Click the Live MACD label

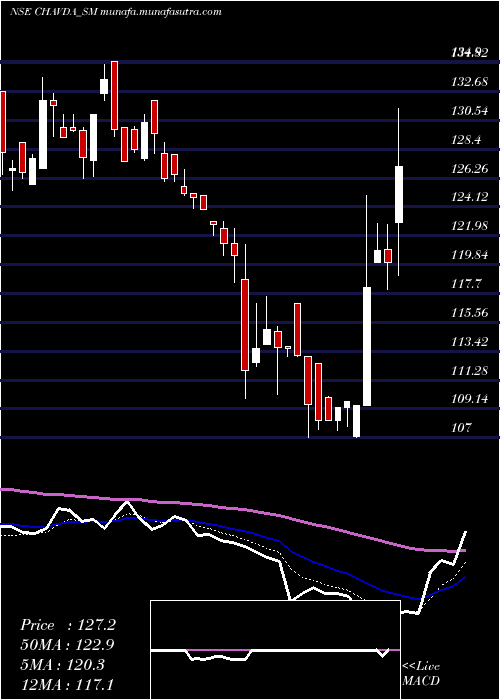point(421,673)
